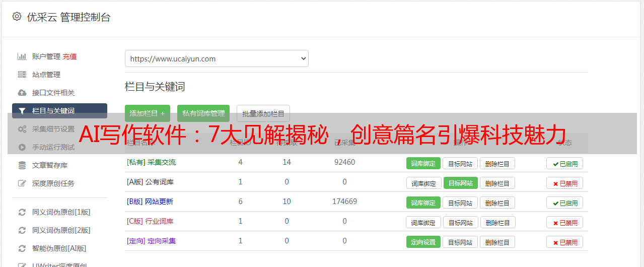Image resolution: width=644 pixels, height=267 pixels.
Task: Click 目标网站 for 行业词库 row
Action: point(461,222)
